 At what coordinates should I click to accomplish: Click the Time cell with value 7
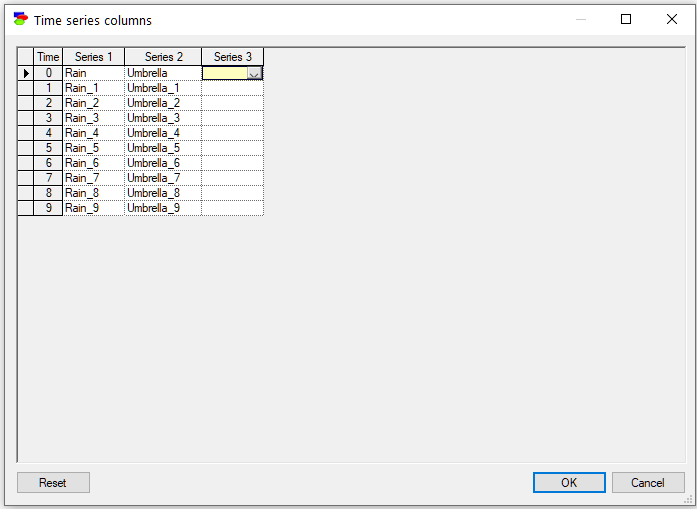point(48,178)
